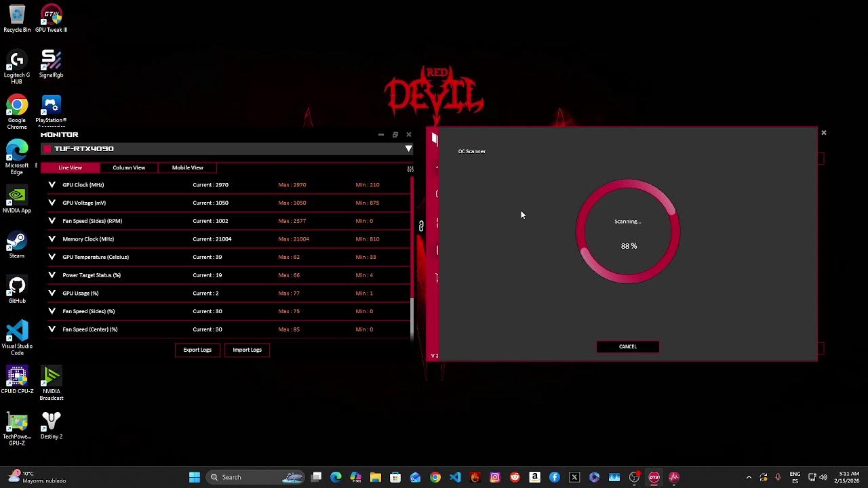Screen dimensions: 868x488
Task: Launch TechPowerUp GPU-Z shortcut
Action: tap(17, 430)
